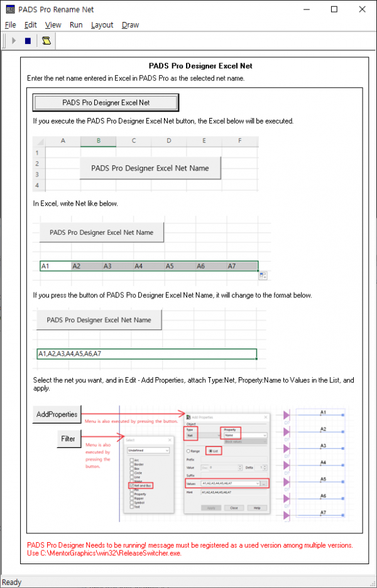Open the File menu
377x588 pixels.
pos(10,25)
